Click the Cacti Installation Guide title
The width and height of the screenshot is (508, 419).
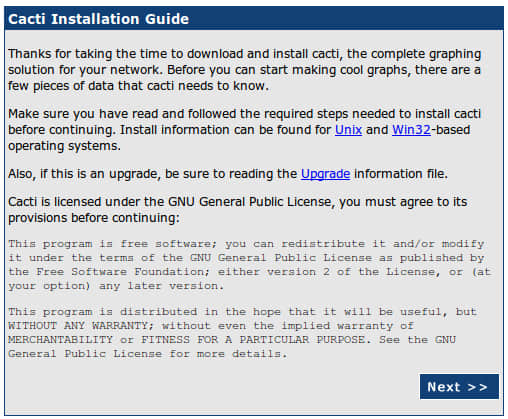(x=99, y=19)
